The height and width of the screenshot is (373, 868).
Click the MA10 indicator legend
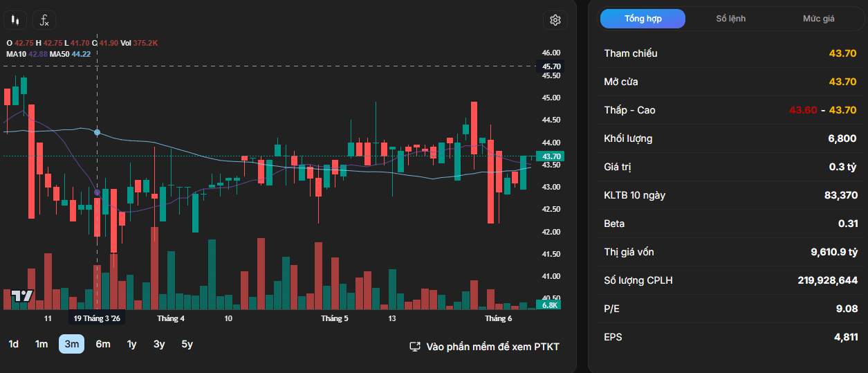pos(27,54)
